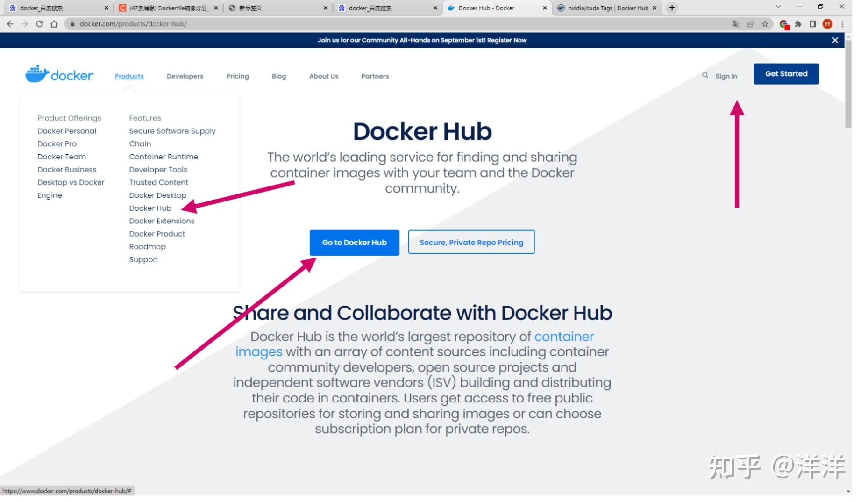
Task: Open the red-badged extension icon
Action: point(784,24)
